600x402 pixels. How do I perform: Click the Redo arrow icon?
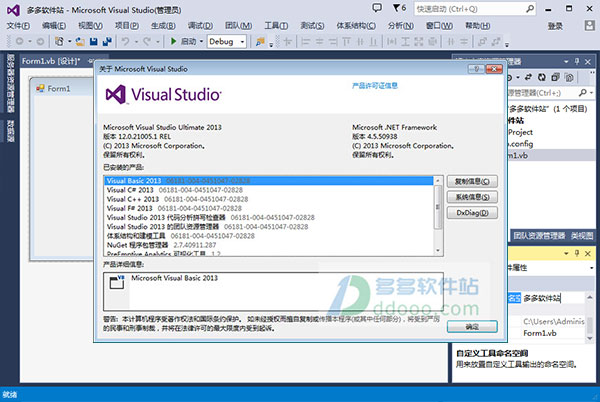(x=147, y=41)
